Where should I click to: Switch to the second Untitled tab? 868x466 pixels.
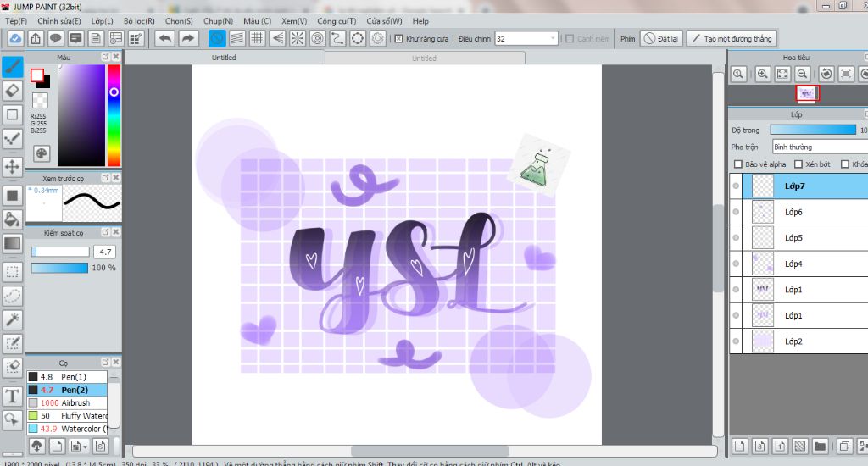[x=425, y=58]
